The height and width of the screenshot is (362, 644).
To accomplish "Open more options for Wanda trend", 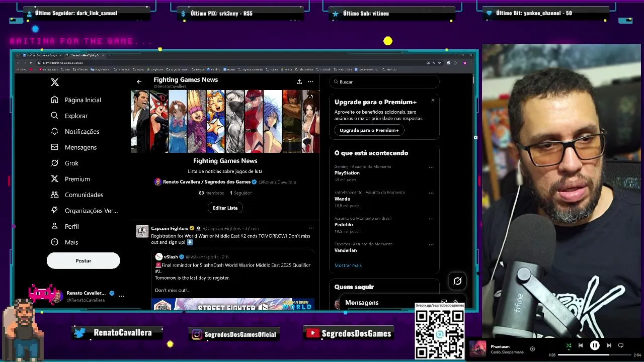I will point(431,193).
